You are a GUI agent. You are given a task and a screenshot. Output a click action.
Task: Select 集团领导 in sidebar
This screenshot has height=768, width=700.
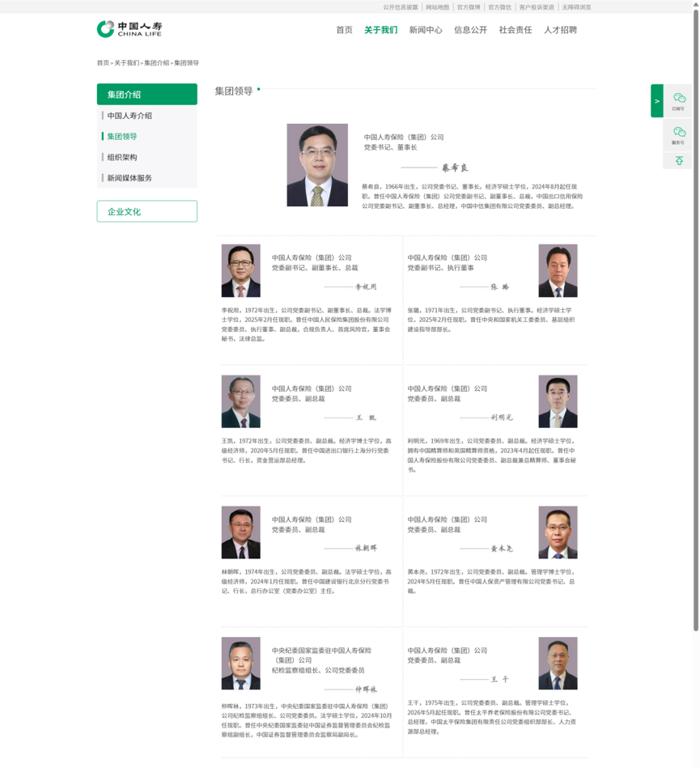tap(122, 136)
